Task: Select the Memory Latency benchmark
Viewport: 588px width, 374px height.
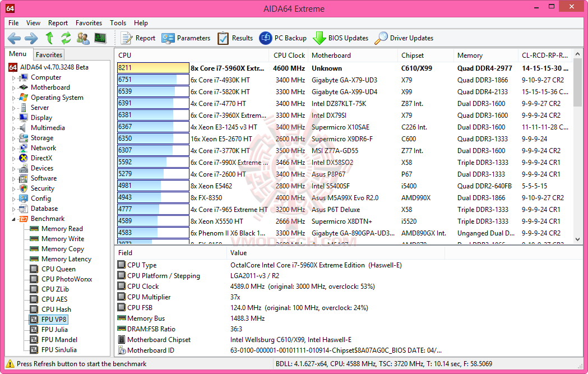Action: click(66, 259)
